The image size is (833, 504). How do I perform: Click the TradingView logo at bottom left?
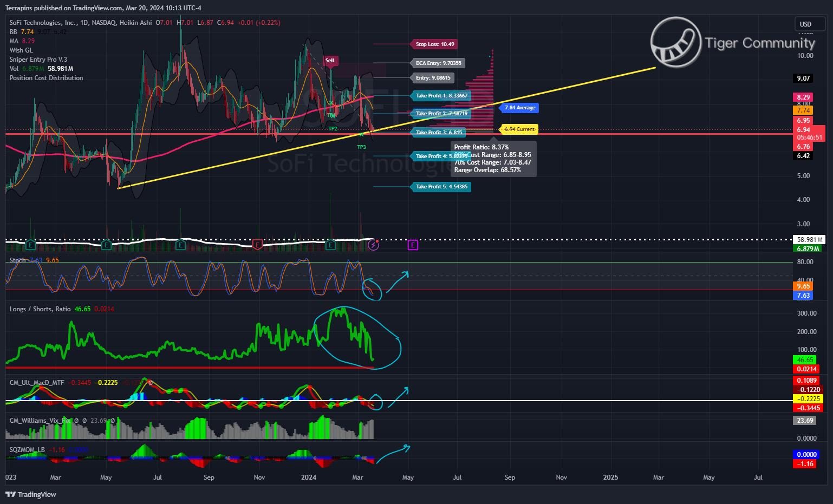(31, 494)
